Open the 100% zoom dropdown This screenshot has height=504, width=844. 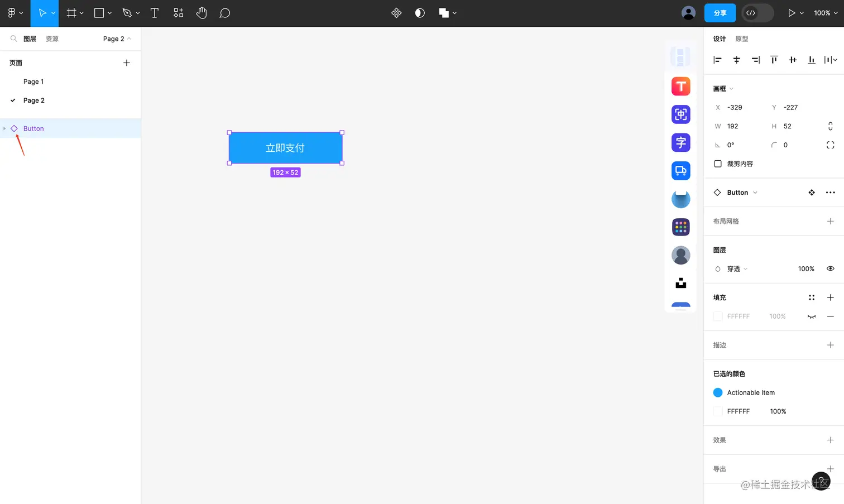[826, 13]
